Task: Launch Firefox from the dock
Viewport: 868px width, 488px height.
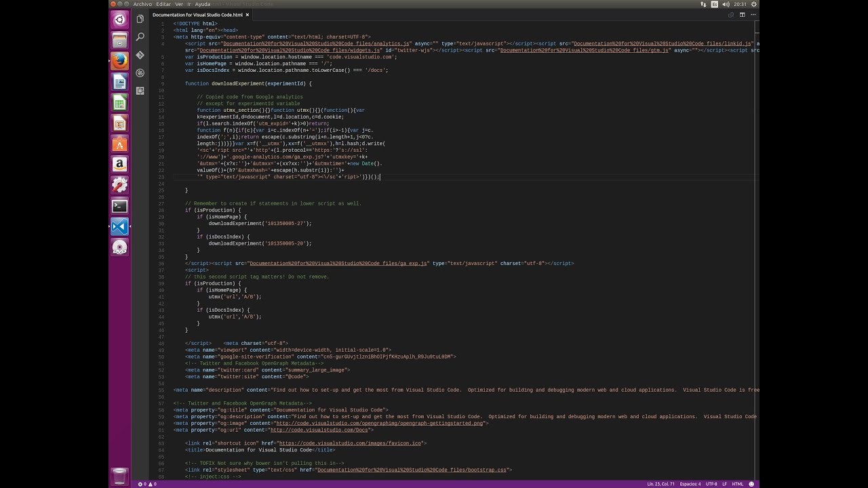Action: point(119,61)
